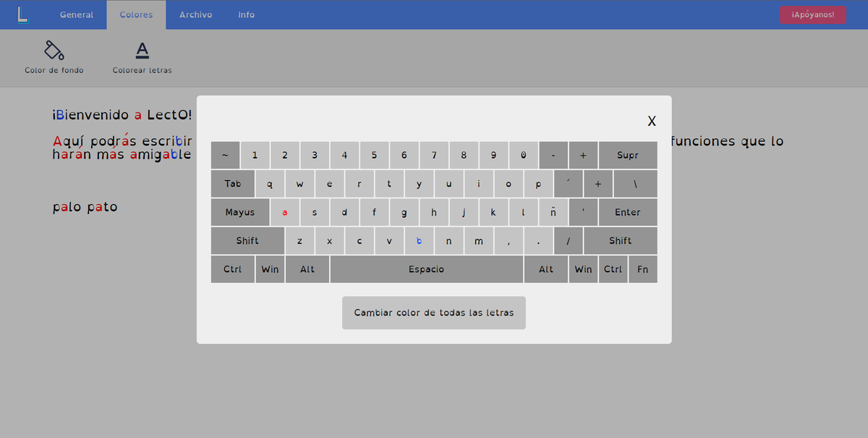The width and height of the screenshot is (868, 438).
Task: Click the Shift key beside the z key
Action: [x=247, y=240]
